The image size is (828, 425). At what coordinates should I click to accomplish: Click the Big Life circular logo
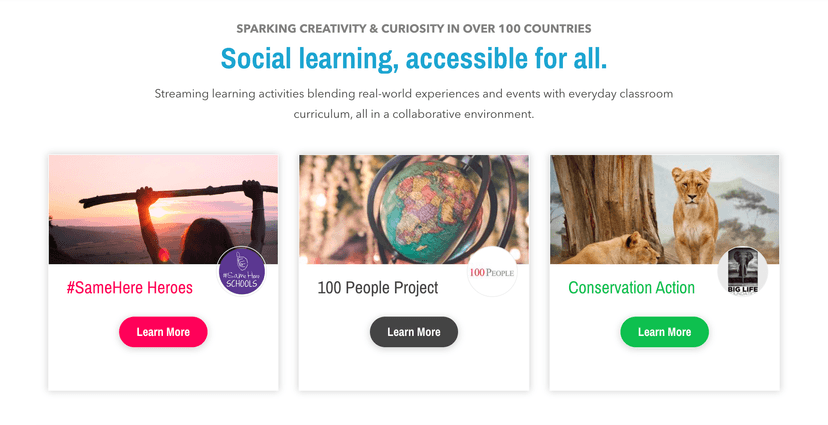point(742,271)
